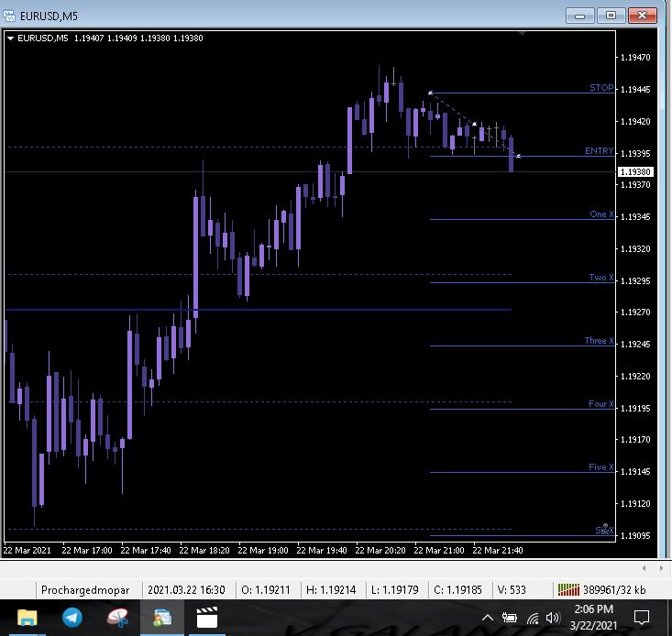Viewport: 672px width, 636px height.
Task: Collapse the EURUSD,M5 chart header triangle
Action: 11,38
